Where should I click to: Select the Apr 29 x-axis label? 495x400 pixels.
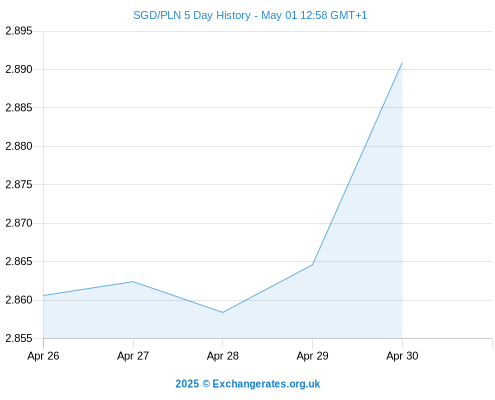(x=312, y=356)
